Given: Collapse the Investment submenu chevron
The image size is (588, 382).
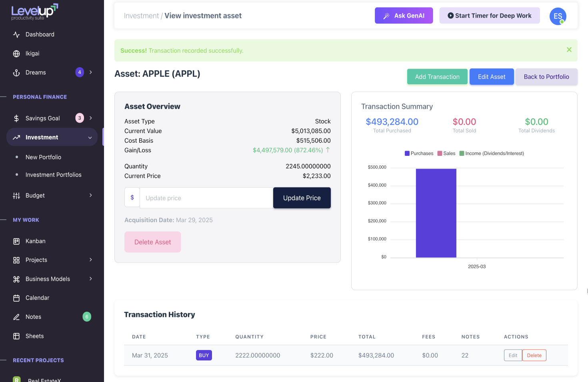Looking at the screenshot, I should tap(90, 137).
